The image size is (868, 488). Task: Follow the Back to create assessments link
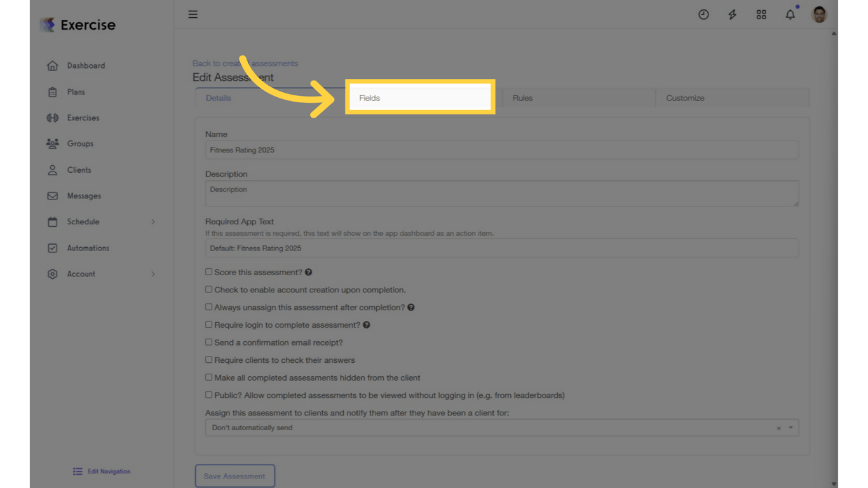coord(245,63)
